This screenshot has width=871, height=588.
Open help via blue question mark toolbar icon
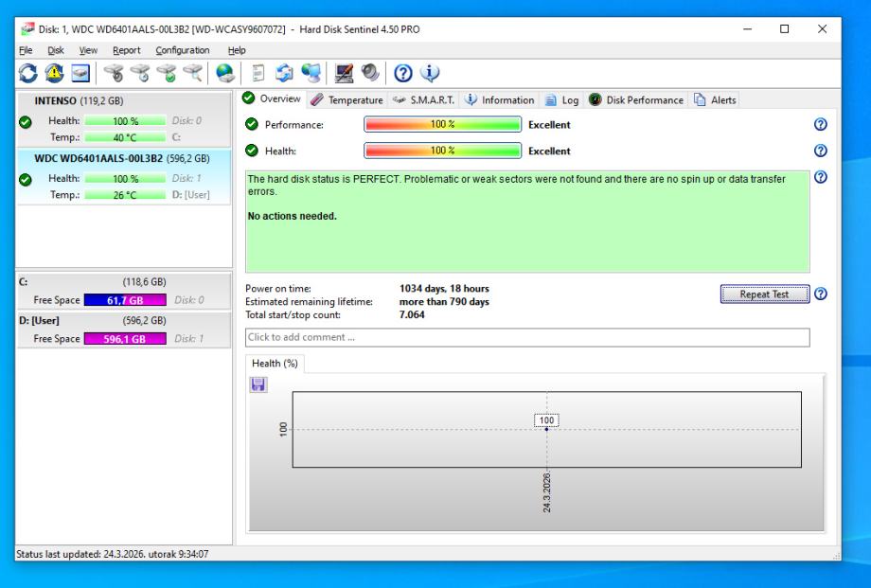[x=401, y=72]
